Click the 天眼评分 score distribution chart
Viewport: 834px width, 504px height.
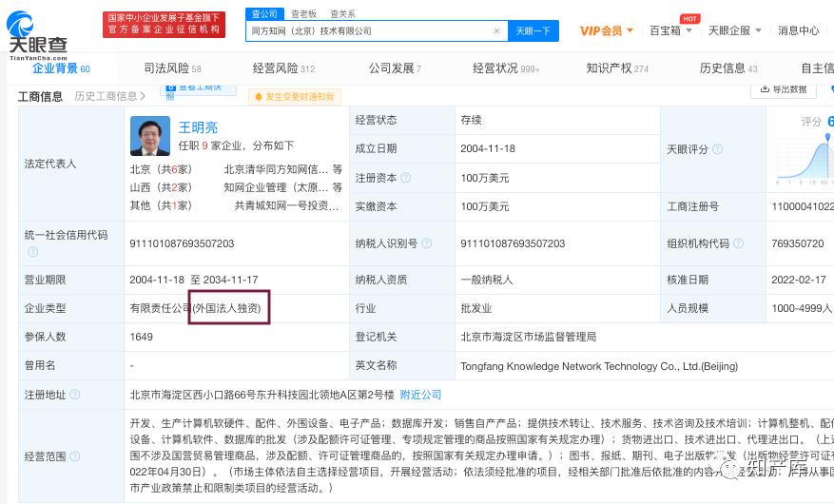805,159
